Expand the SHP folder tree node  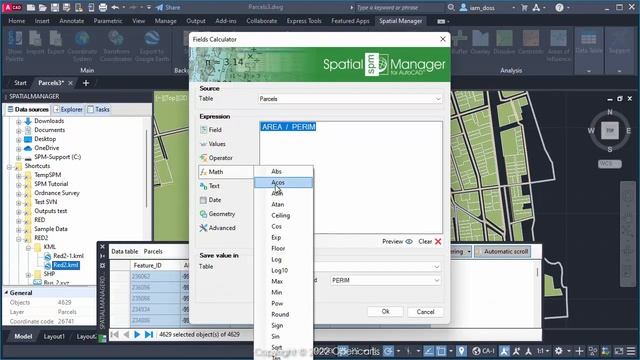pos(28,274)
